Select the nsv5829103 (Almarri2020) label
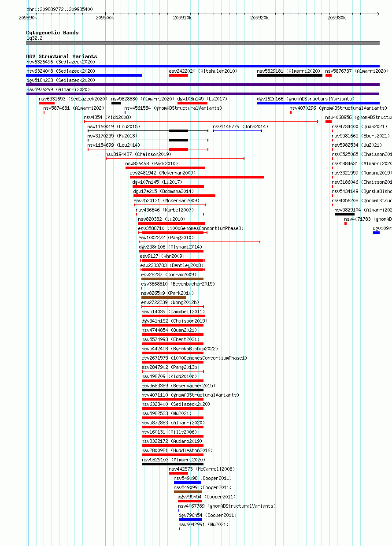392x546 pixels. (174, 460)
